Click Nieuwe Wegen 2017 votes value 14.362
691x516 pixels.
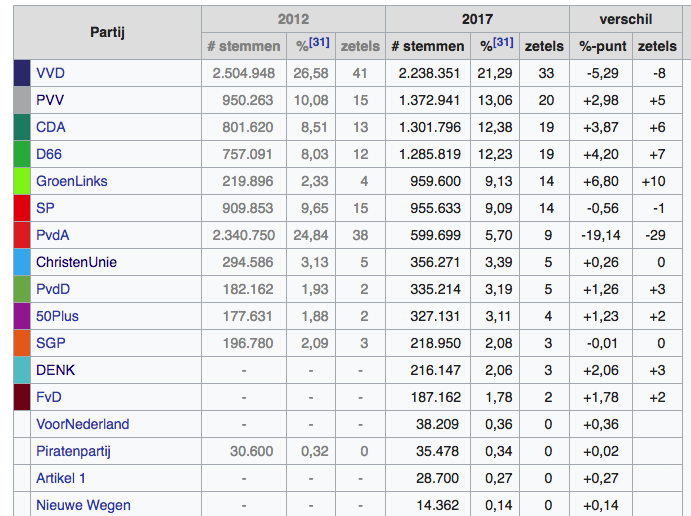[438, 505]
